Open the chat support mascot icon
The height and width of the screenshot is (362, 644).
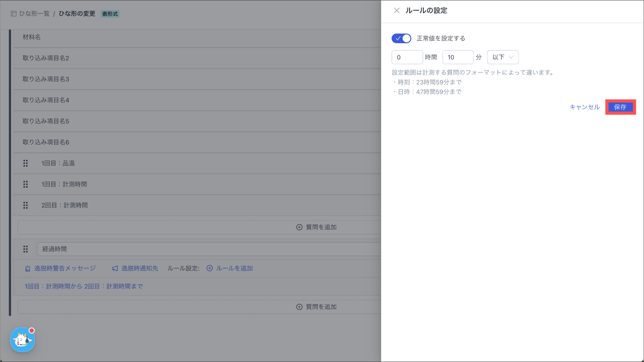tap(22, 340)
